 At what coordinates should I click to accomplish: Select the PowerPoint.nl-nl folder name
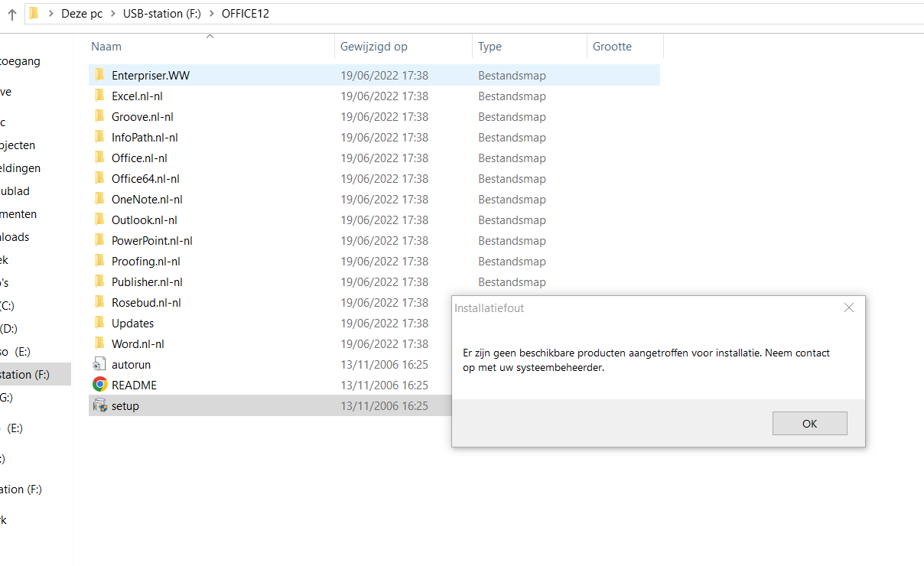click(151, 240)
